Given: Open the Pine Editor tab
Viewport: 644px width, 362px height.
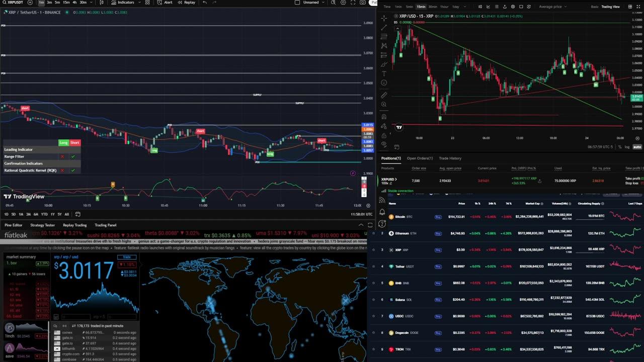Looking at the screenshot, I should click(14, 225).
